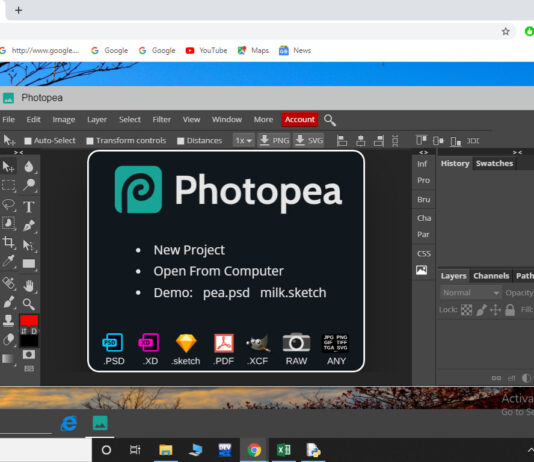Bookmark page with the star icon
The height and width of the screenshot is (462, 534).
[506, 32]
